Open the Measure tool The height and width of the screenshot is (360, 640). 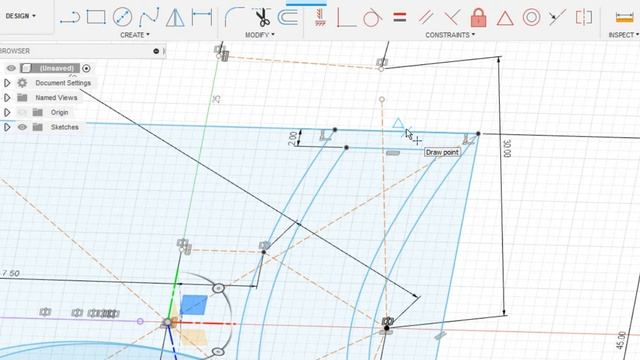[624, 18]
